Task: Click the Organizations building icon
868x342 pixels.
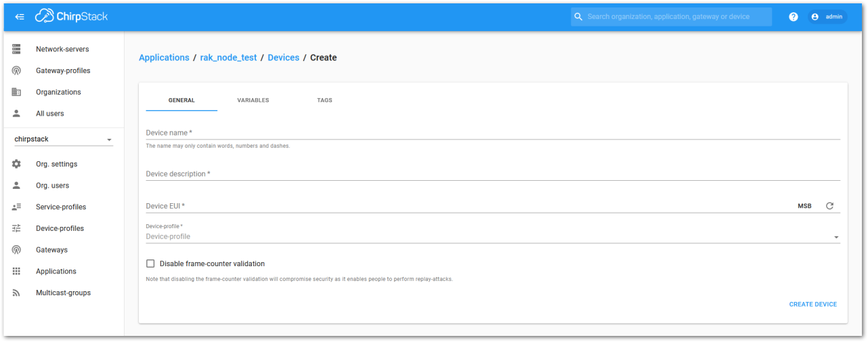Action: 17,92
